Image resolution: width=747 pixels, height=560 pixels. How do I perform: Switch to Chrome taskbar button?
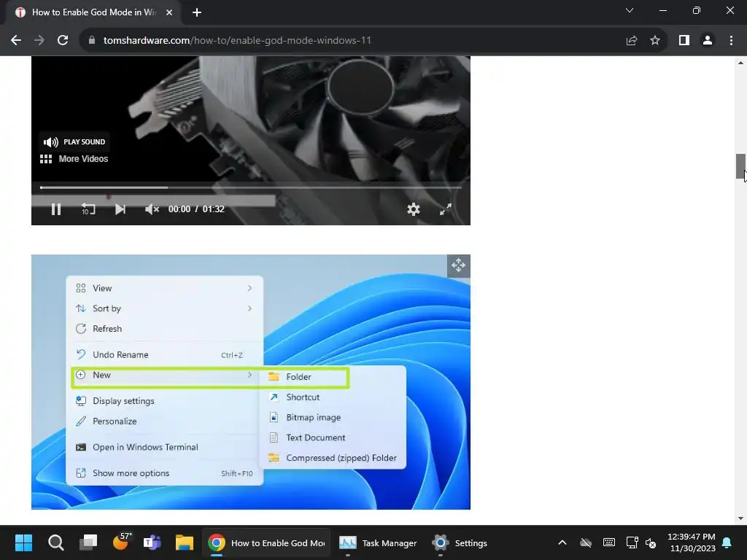[267, 542]
